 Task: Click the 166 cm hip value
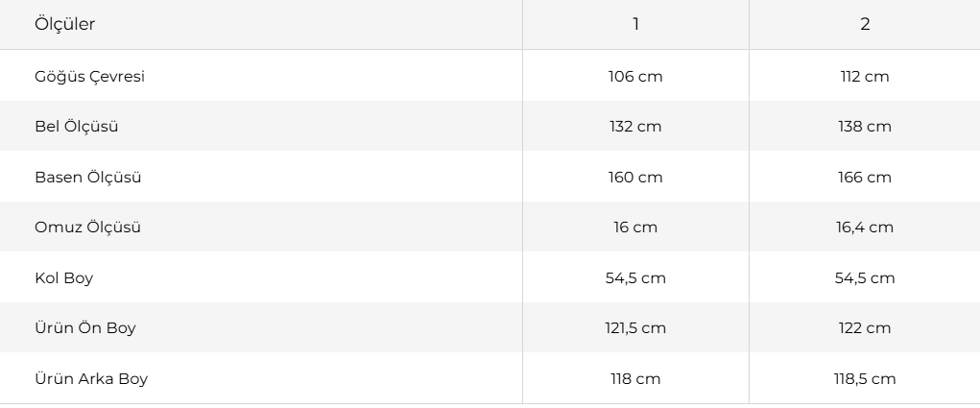865,178
